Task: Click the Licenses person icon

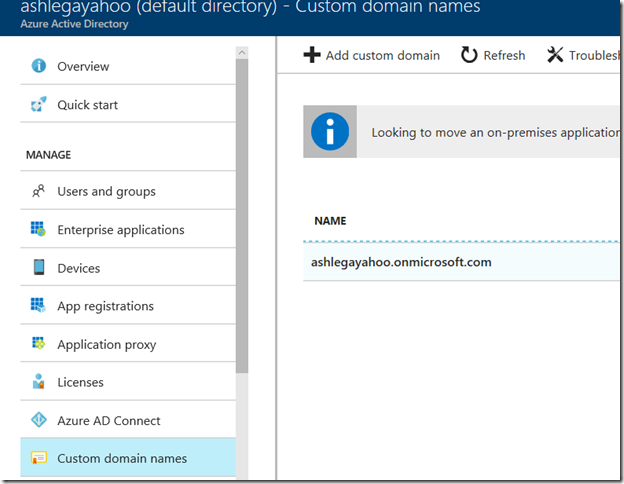Action: pos(39,381)
